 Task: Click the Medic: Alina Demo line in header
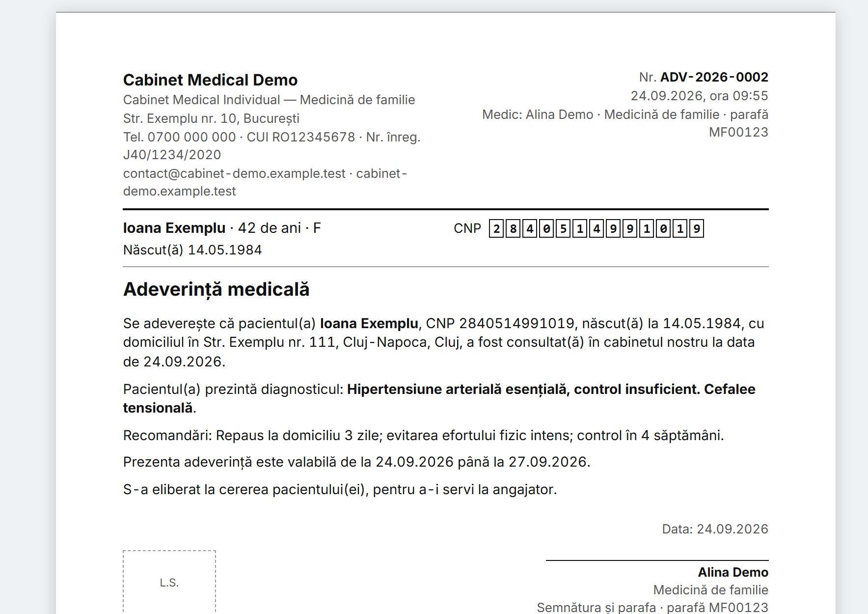click(x=625, y=123)
